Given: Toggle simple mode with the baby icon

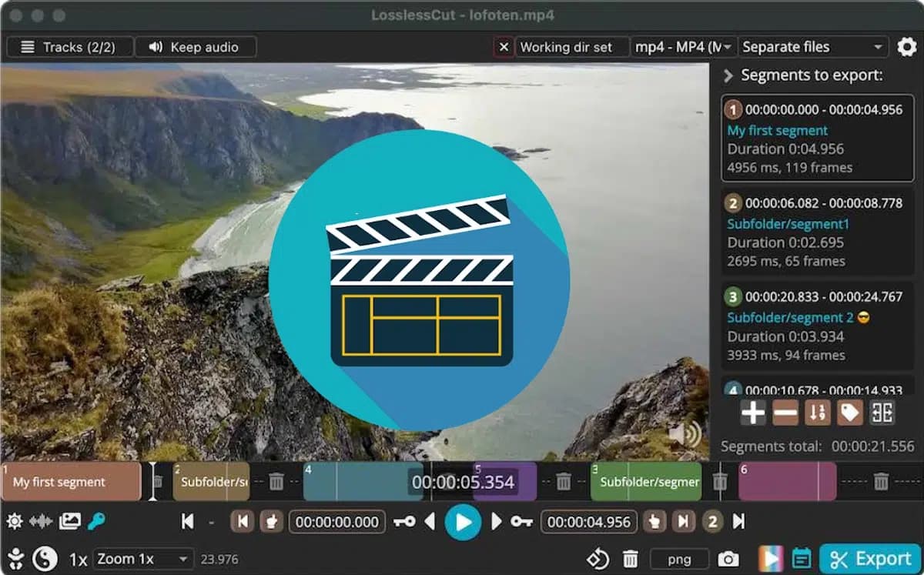Looking at the screenshot, I should coord(16,558).
